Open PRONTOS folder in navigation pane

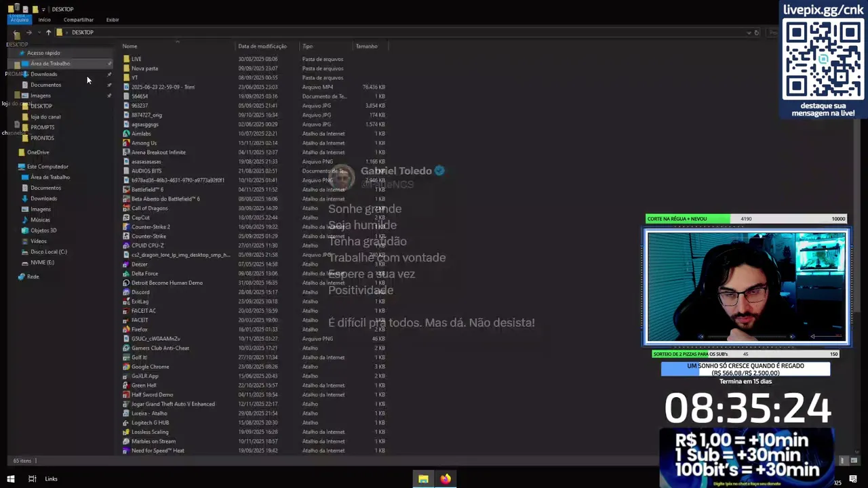pyautogui.click(x=42, y=138)
